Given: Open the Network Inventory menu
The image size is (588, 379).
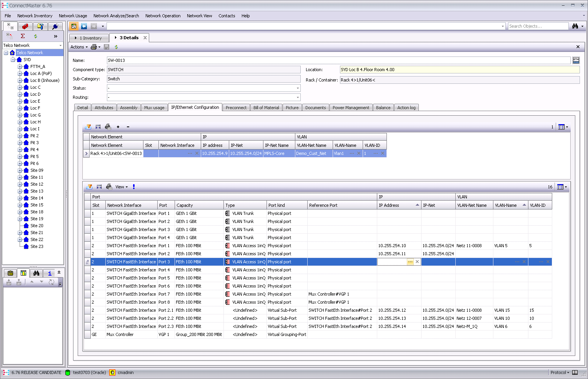Looking at the screenshot, I should 35,16.
